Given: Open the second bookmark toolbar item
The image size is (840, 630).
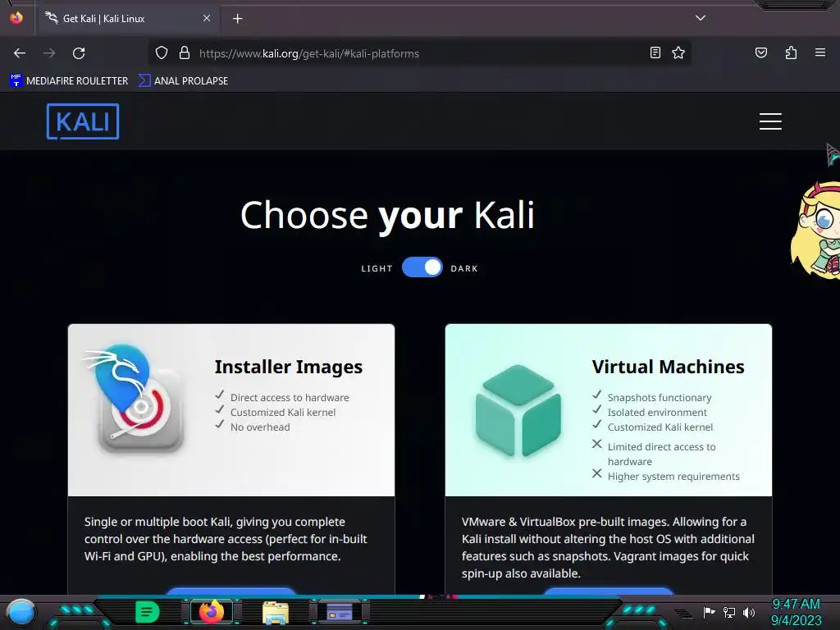Looking at the screenshot, I should pyautogui.click(x=183, y=80).
